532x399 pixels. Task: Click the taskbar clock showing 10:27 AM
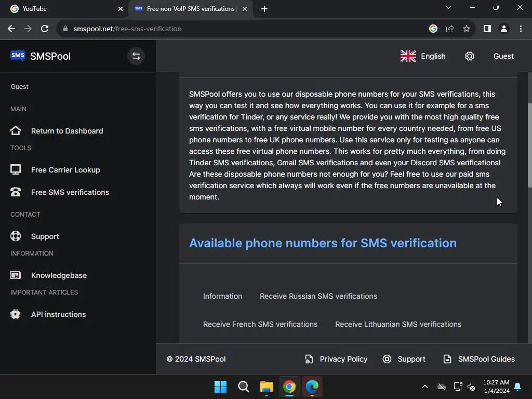pos(496,387)
